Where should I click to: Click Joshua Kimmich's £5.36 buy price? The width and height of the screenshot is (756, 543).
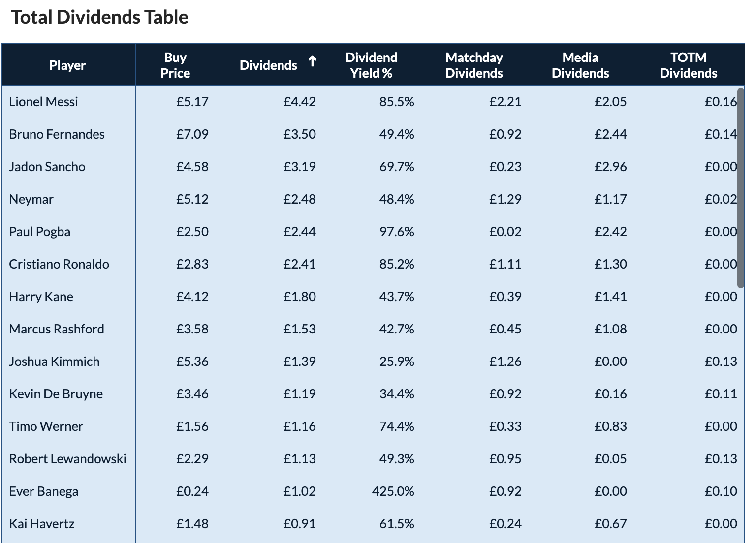click(x=192, y=362)
